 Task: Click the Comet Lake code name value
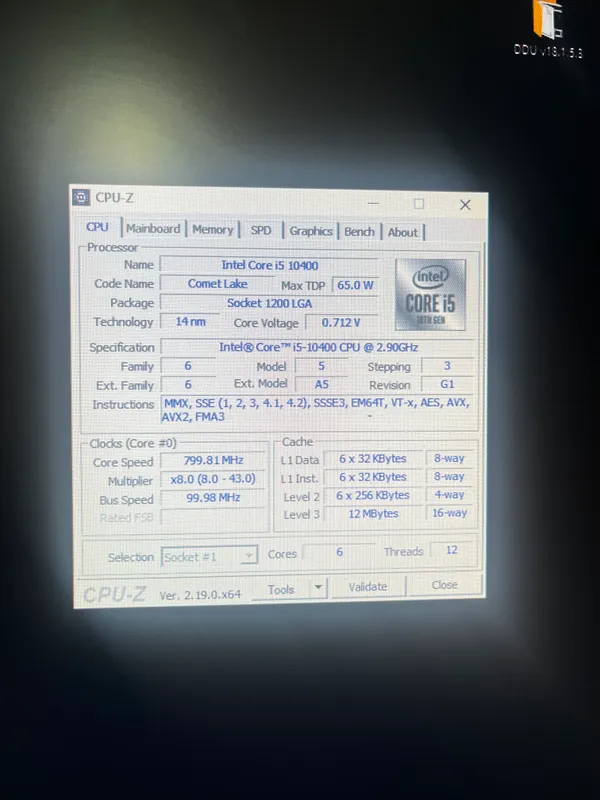pyautogui.click(x=217, y=284)
